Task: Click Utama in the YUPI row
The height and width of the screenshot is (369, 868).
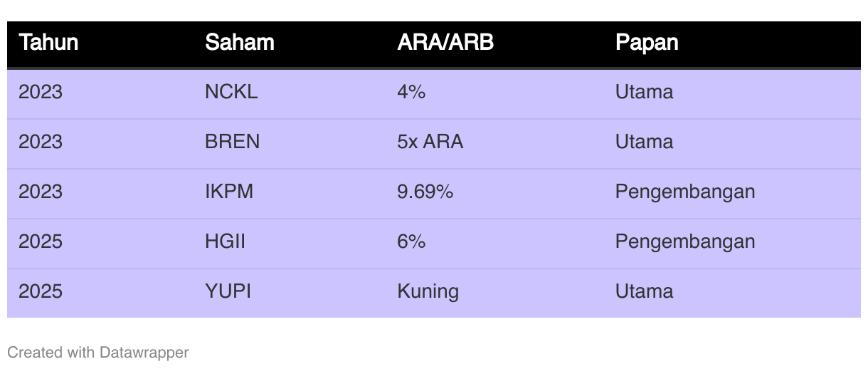Action: [645, 292]
